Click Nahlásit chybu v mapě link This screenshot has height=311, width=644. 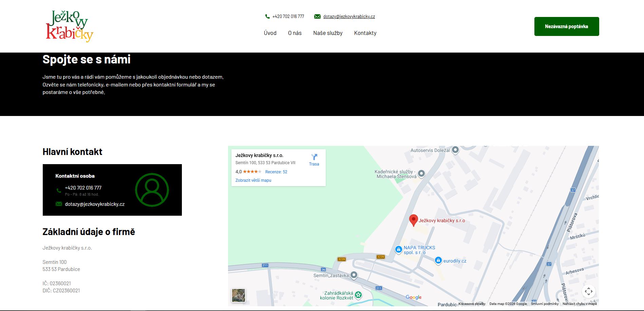point(580,304)
